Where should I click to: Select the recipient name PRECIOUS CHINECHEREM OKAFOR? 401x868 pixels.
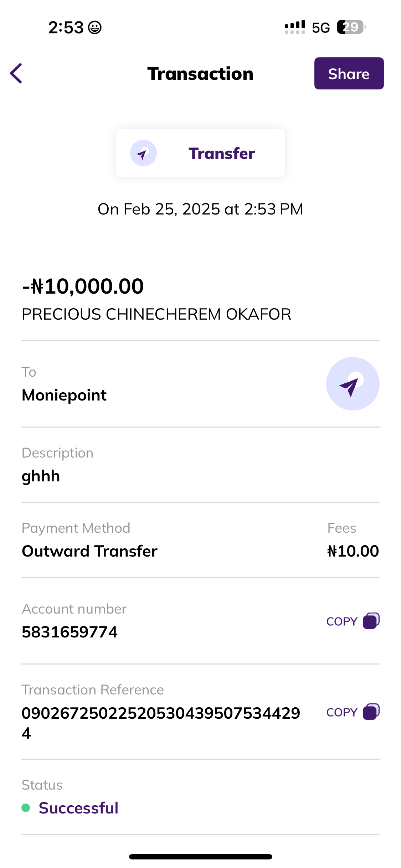tap(156, 314)
